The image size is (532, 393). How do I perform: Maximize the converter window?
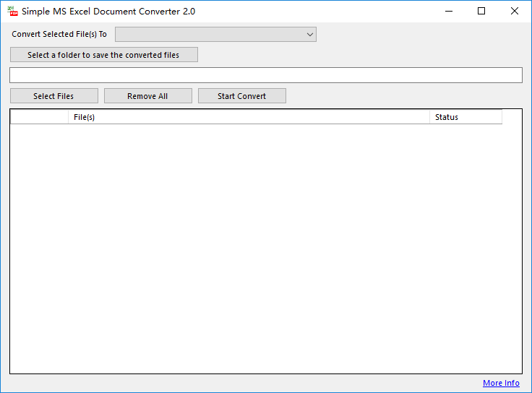point(481,11)
